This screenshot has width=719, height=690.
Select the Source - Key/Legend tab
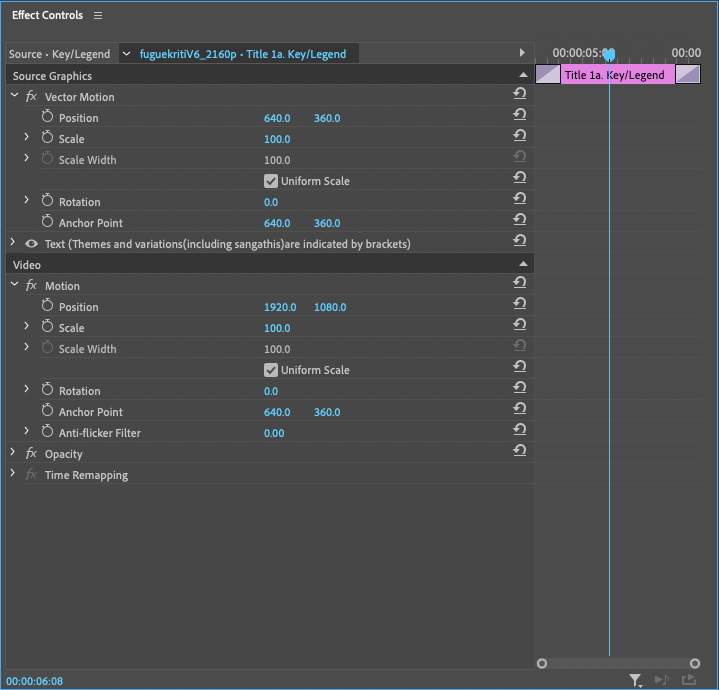pyautogui.click(x=59, y=54)
